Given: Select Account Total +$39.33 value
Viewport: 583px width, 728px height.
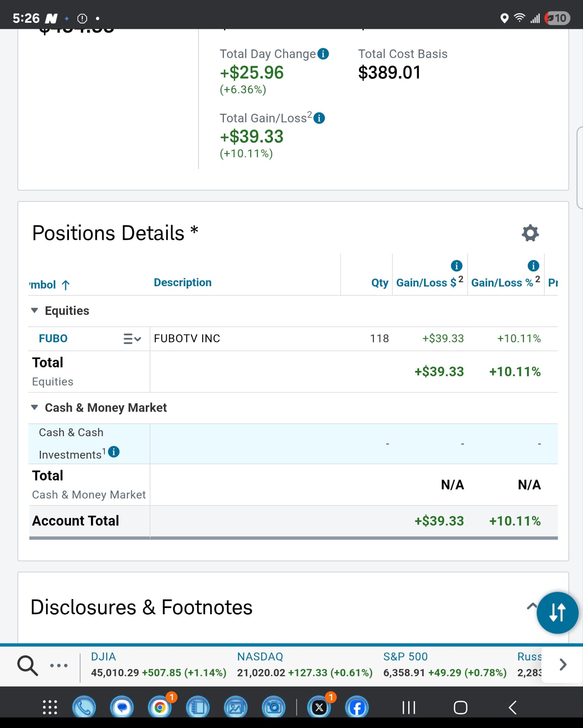Looking at the screenshot, I should click(x=439, y=521).
